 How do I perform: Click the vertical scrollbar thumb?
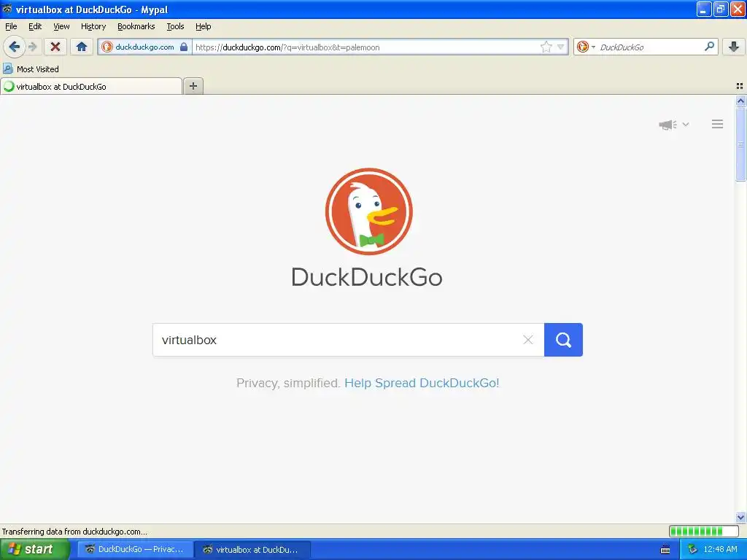click(x=741, y=144)
